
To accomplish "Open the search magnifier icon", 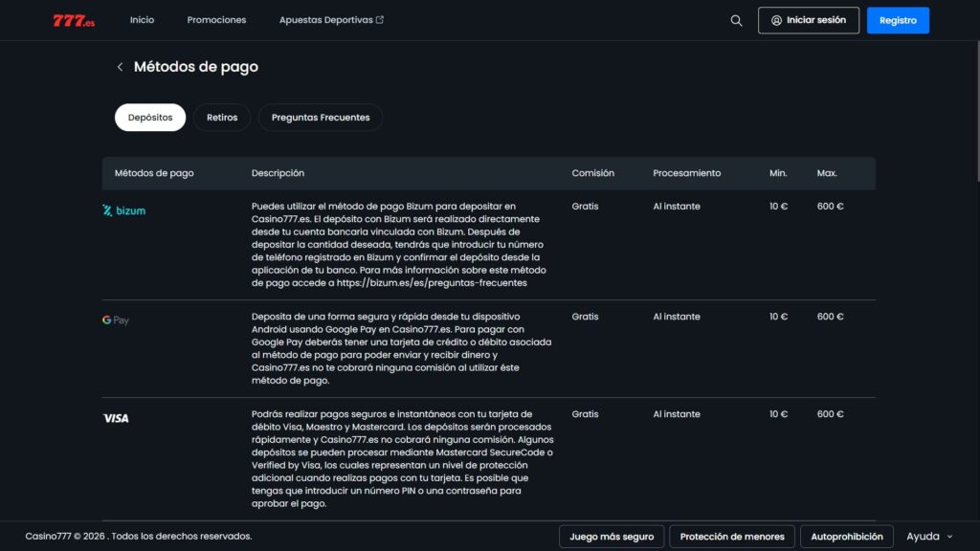I will tap(736, 20).
